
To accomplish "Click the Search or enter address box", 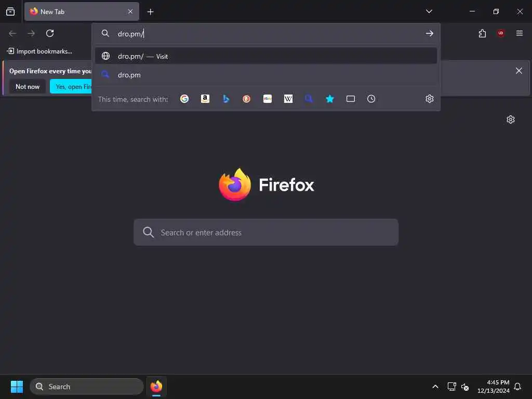I will pos(266,232).
